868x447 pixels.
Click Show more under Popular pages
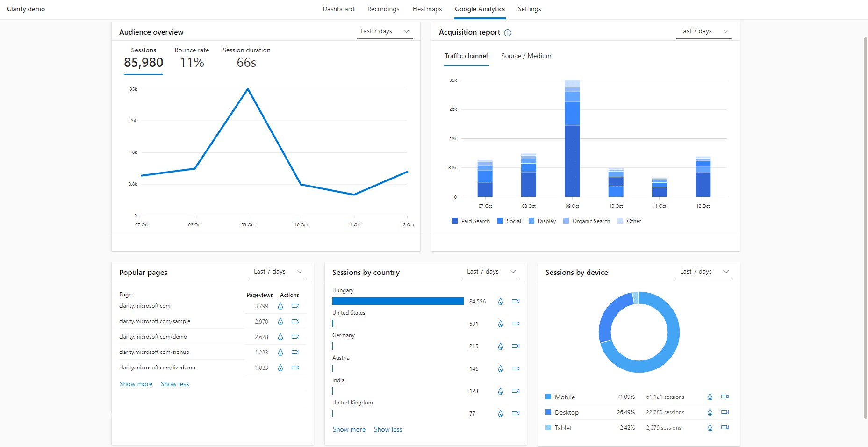(136, 384)
